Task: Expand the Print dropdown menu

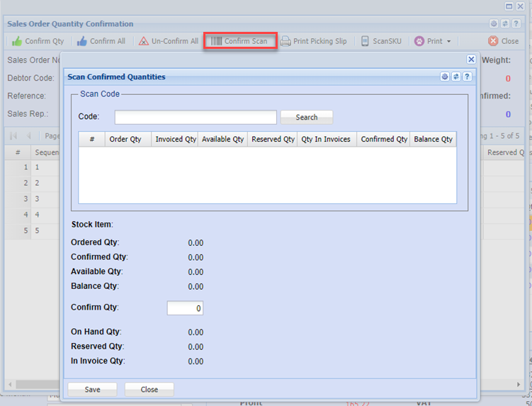Action: (x=433, y=41)
